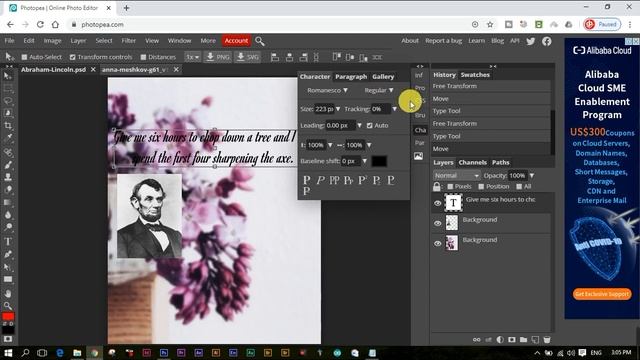Screen dimensions: 640x360
Task: Open new adjustment layer half-circle icon
Action: 500,340
